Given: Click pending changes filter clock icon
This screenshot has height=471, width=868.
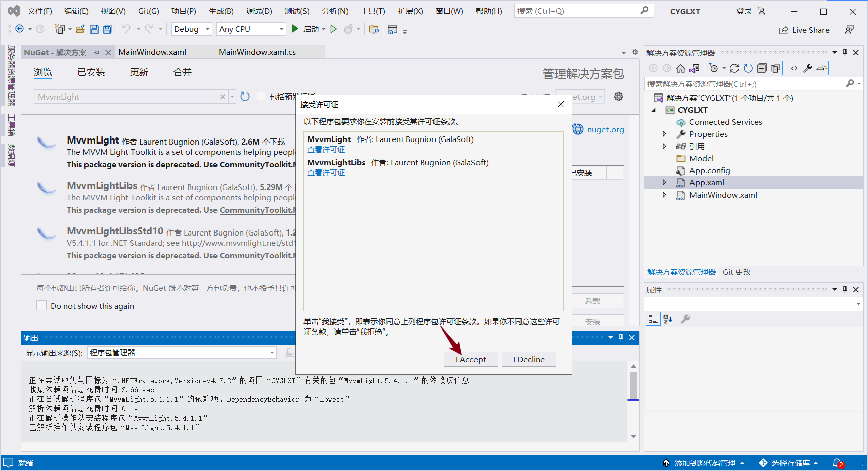Looking at the screenshot, I should (714, 68).
